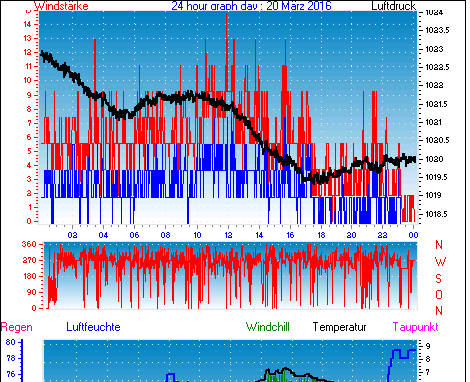Click red '14' on the Windstärke axis
This screenshot has width=470, height=382.
point(27,24)
